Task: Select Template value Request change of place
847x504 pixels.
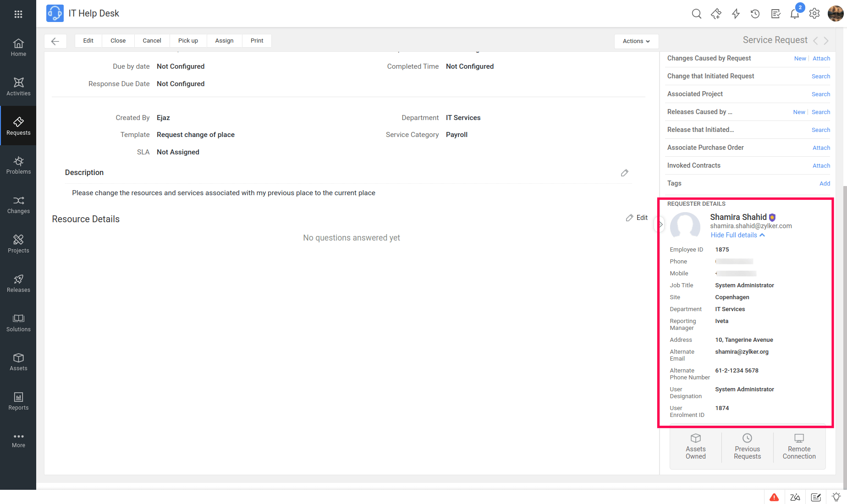Action: pos(196,135)
